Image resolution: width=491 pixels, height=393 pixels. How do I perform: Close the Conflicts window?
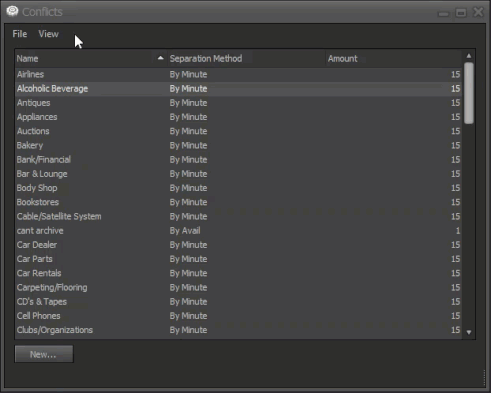pos(478,12)
